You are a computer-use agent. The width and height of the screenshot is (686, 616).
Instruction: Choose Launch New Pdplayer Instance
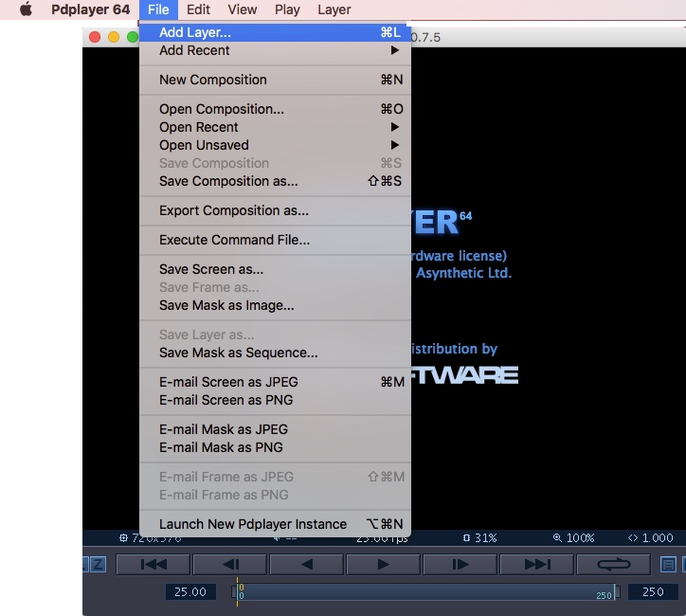[275, 524]
